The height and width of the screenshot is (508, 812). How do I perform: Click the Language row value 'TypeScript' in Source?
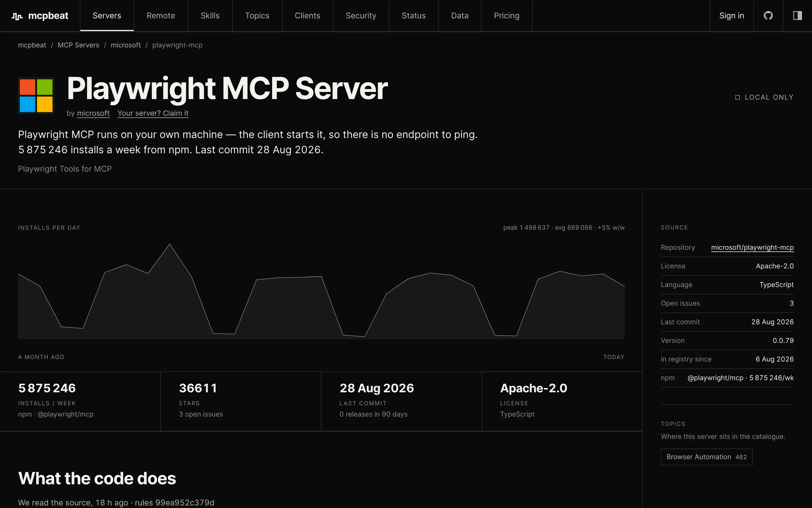click(x=776, y=284)
